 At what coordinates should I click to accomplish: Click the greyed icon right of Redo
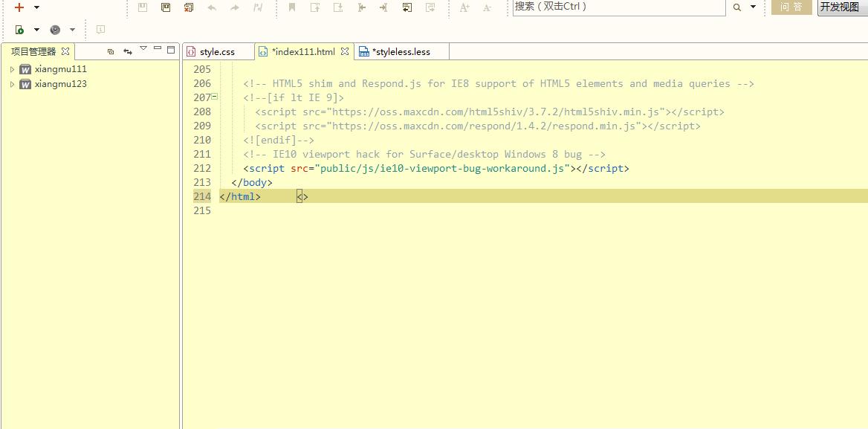pyautogui.click(x=258, y=7)
